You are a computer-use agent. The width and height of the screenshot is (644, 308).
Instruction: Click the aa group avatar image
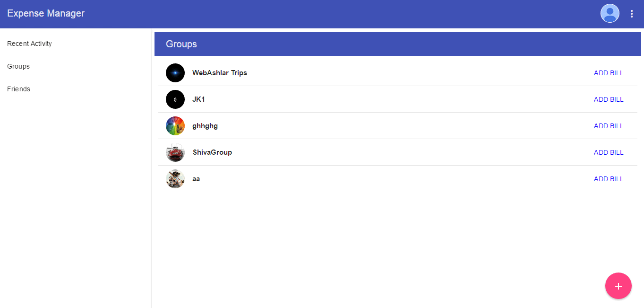pos(175,179)
